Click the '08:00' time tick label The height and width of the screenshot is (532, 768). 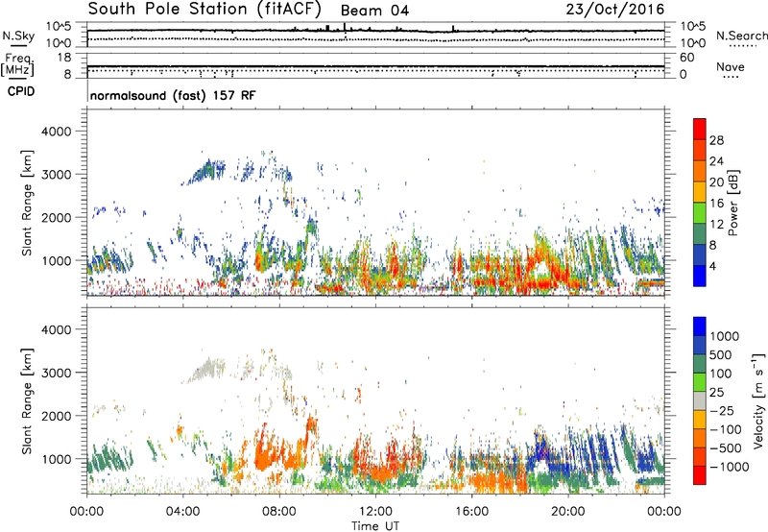coord(278,512)
